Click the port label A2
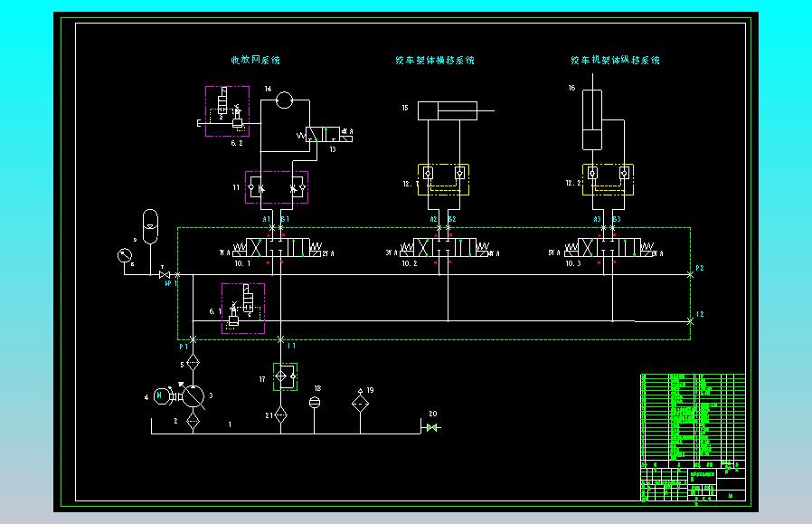Viewport: 812px width, 524px height. [x=433, y=219]
